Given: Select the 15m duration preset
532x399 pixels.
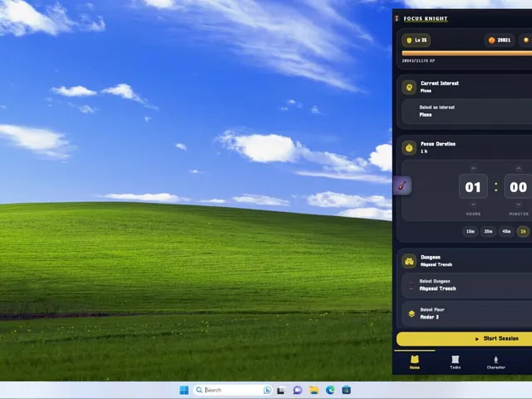Looking at the screenshot, I should pyautogui.click(x=470, y=231).
